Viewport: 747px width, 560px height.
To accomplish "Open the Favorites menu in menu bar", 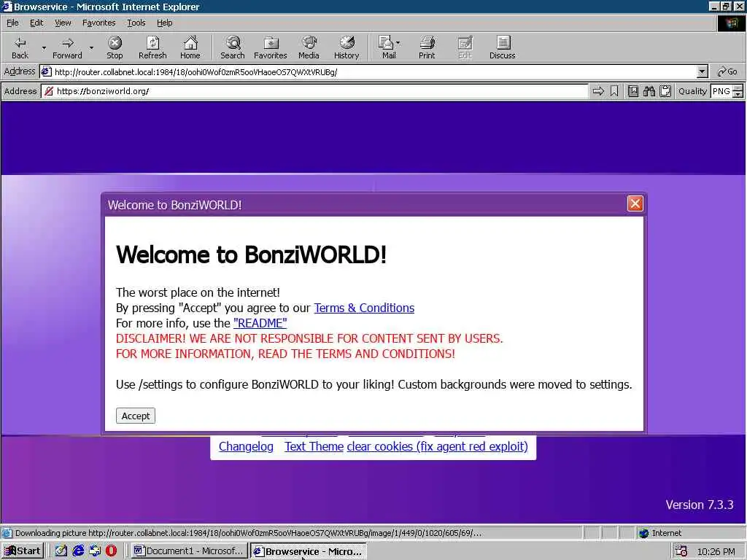I will [98, 23].
